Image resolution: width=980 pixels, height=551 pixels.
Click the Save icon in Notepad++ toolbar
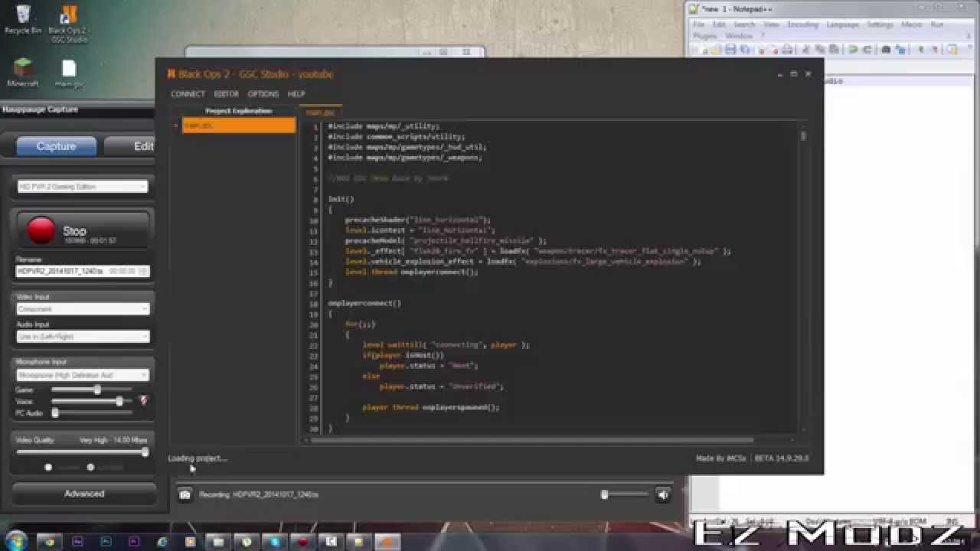tap(730, 50)
